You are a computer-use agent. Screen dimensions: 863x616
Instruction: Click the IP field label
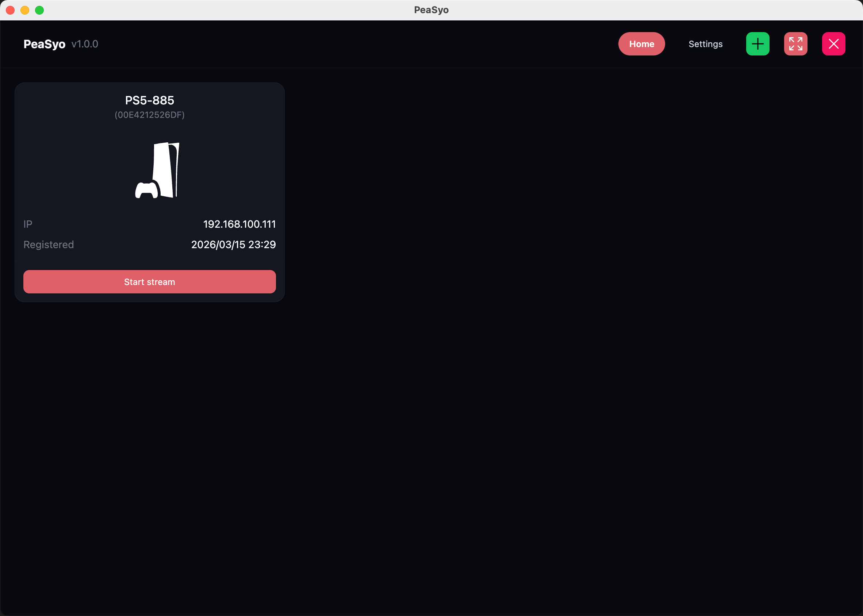click(x=28, y=224)
